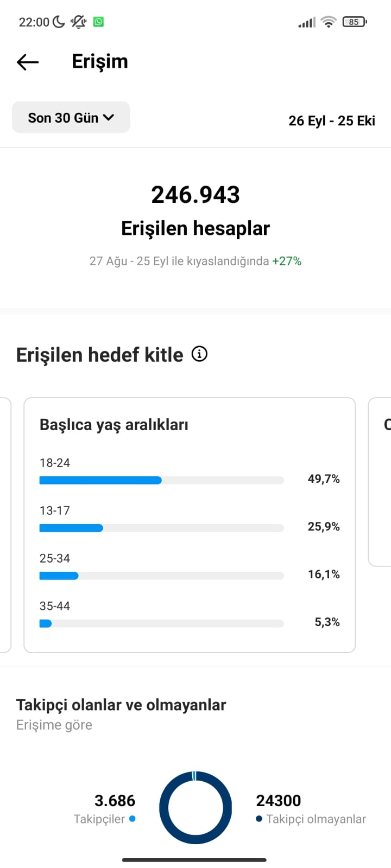Tap the battery indicator icon
This screenshot has height=868, width=391.
(355, 22)
